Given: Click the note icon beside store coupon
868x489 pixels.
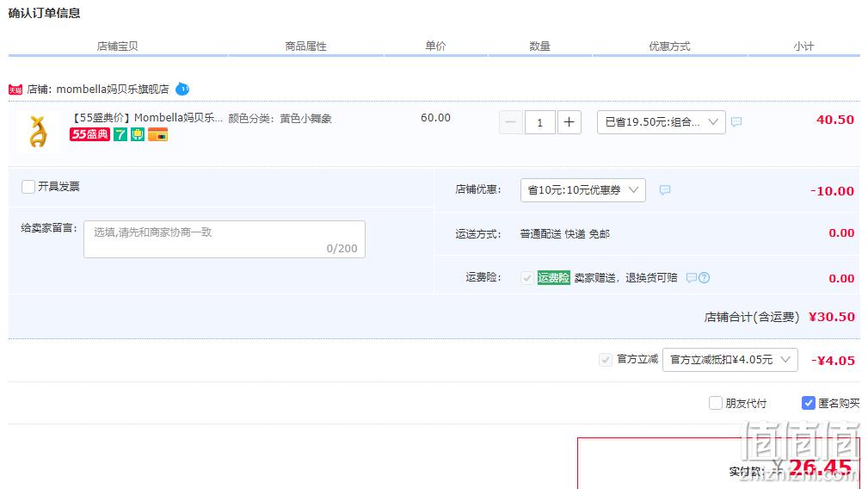Looking at the screenshot, I should pos(665,190).
